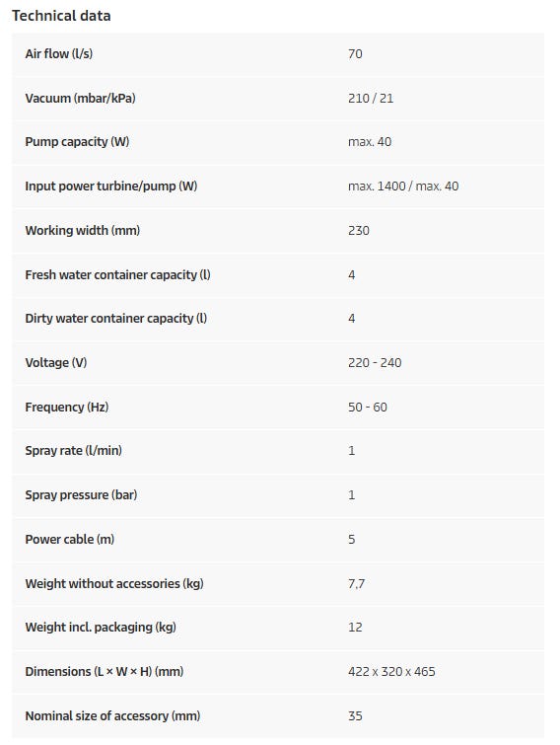
Task: Select the Working width (mm) label
Action: tap(83, 231)
